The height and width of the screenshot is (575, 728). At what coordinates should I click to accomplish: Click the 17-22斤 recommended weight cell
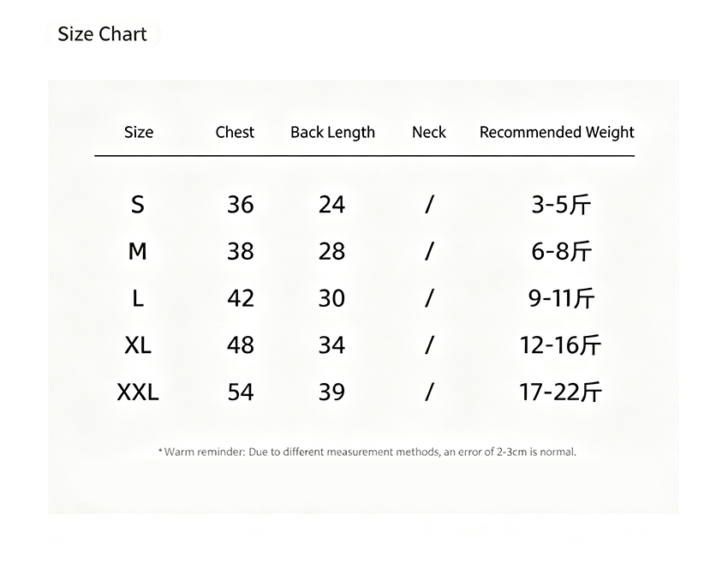click(x=560, y=392)
